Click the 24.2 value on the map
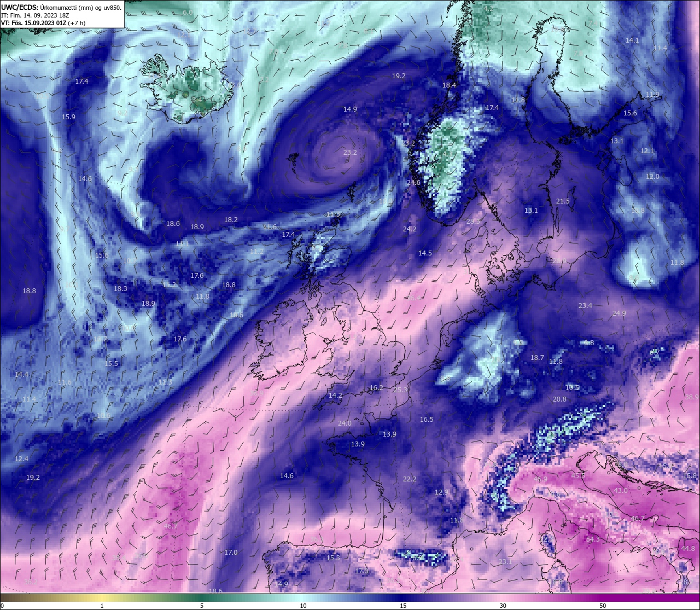The image size is (700, 610). (x=410, y=229)
